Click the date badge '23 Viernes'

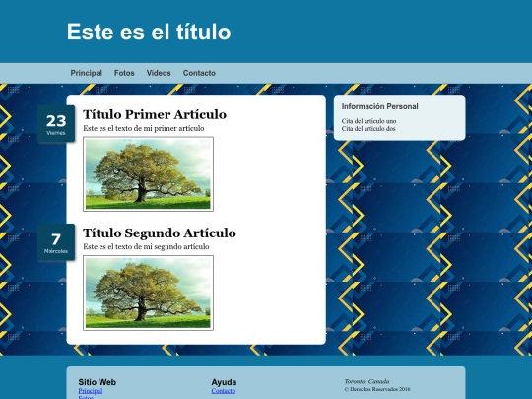[x=56, y=124]
